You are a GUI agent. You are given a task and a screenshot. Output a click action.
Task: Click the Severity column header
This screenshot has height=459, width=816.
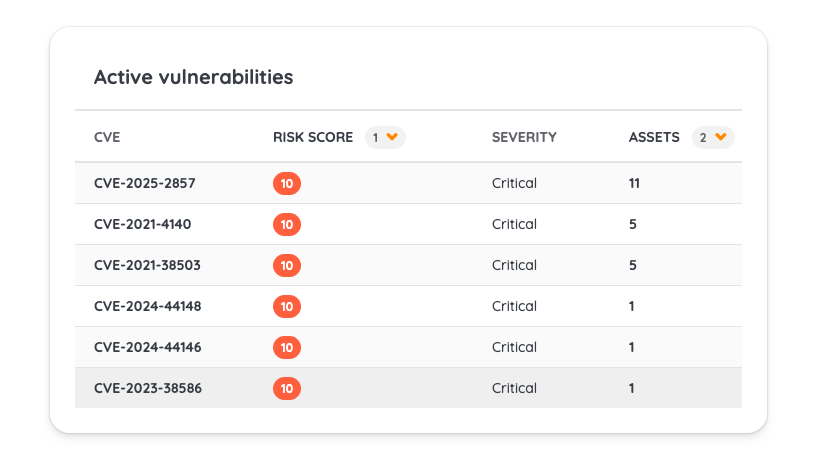[x=523, y=137]
